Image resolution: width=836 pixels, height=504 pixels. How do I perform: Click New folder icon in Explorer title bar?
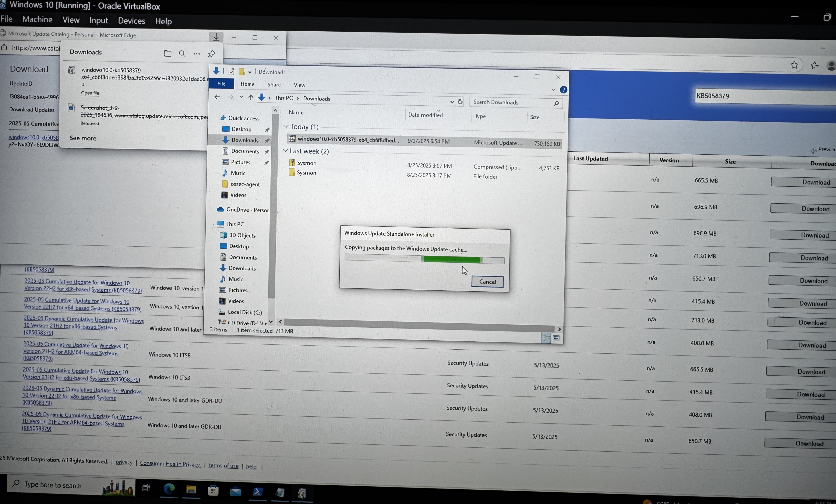[241, 72]
